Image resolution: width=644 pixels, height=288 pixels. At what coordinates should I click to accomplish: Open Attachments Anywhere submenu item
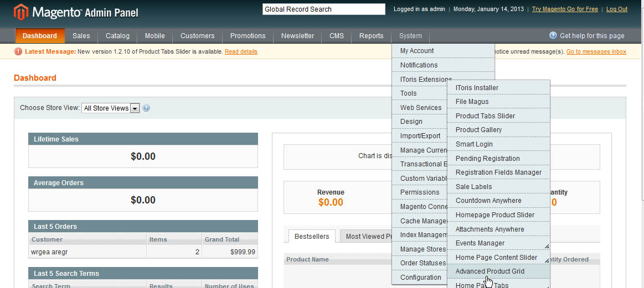coord(498,229)
